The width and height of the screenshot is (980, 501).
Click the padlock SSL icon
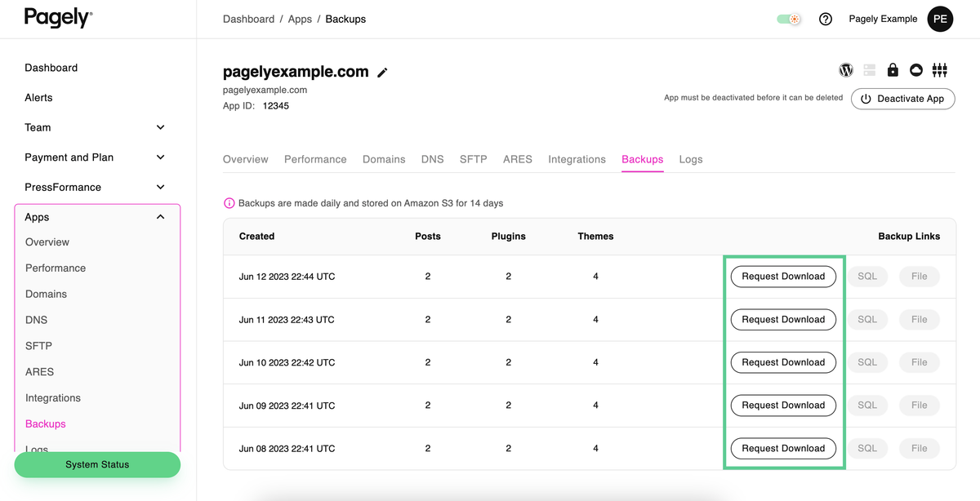pyautogui.click(x=893, y=70)
